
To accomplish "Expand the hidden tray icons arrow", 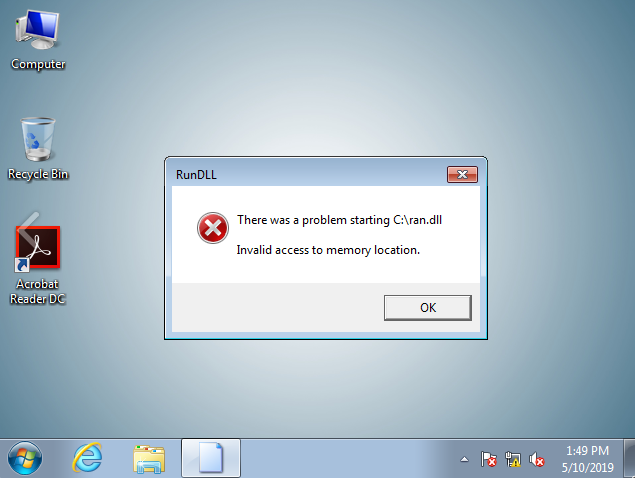I will point(465,459).
